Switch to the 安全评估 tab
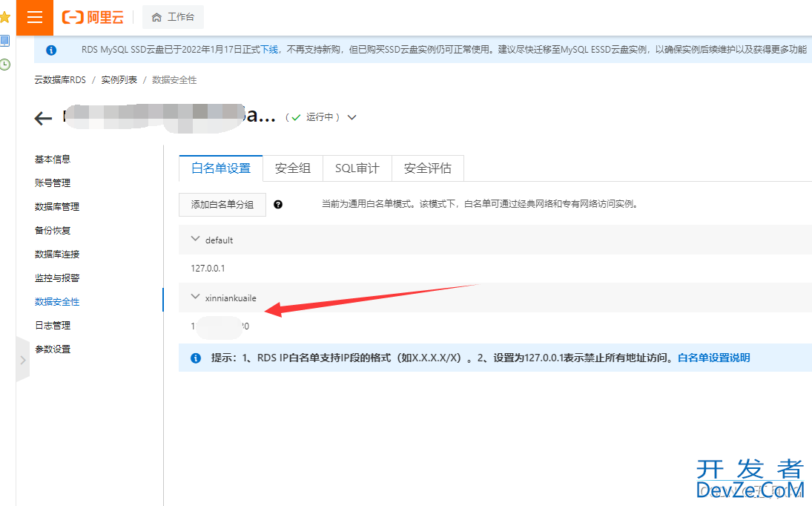 pyautogui.click(x=427, y=168)
